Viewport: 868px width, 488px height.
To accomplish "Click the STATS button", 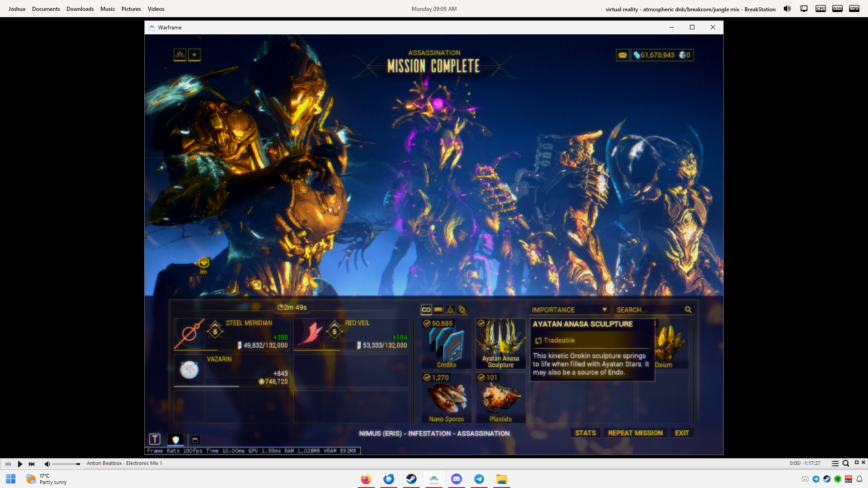I will pyautogui.click(x=585, y=433).
